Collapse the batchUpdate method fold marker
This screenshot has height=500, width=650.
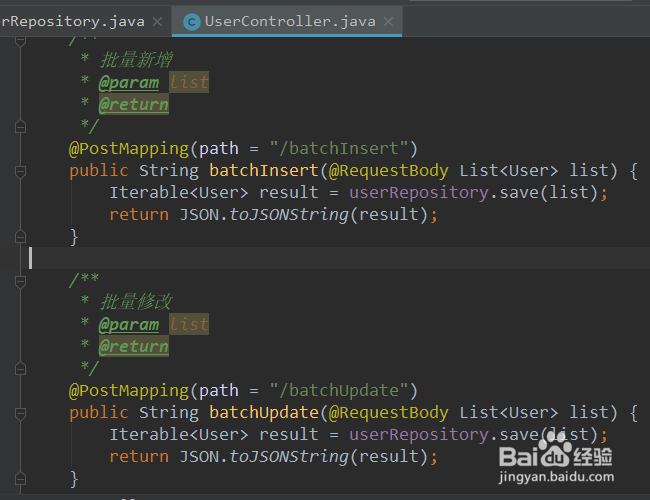(x=20, y=413)
